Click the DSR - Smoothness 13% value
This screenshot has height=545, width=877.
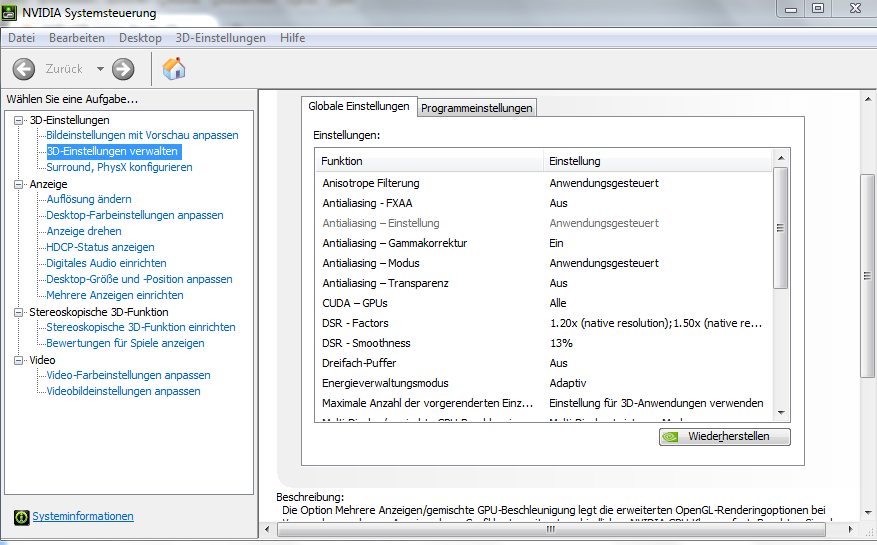click(x=561, y=344)
